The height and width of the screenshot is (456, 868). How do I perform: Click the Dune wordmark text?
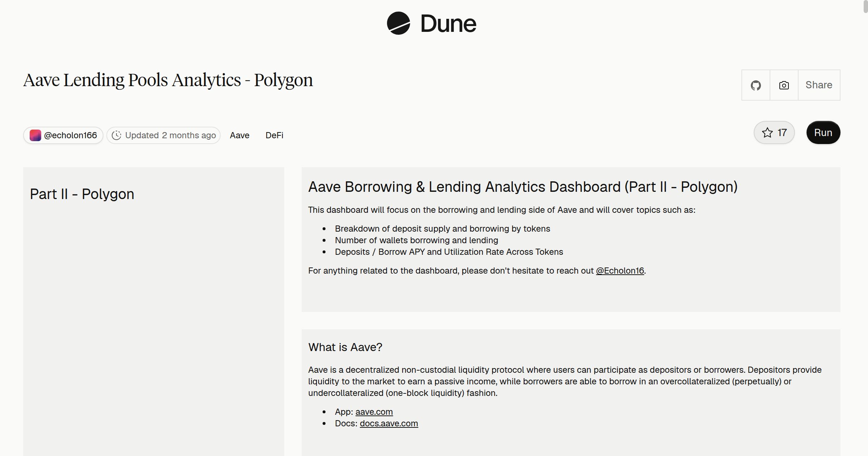point(448,24)
